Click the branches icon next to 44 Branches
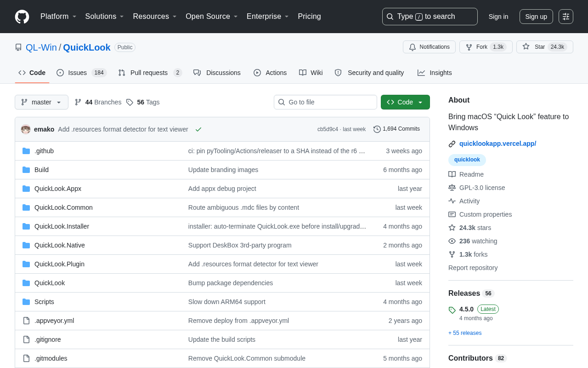588x368 pixels. click(x=78, y=102)
